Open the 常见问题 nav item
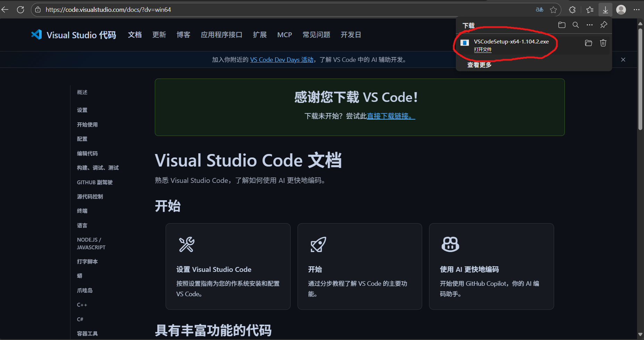644x340 pixels. pos(316,35)
